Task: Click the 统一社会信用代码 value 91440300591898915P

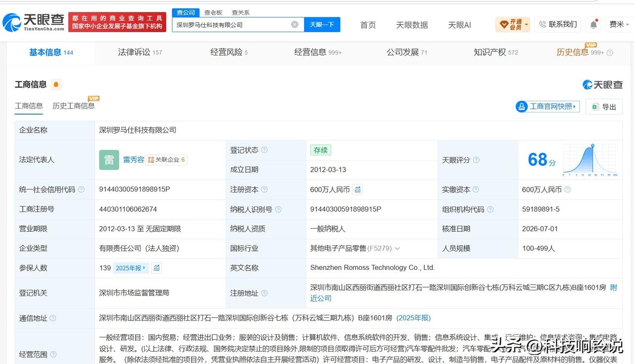Action: tap(135, 189)
